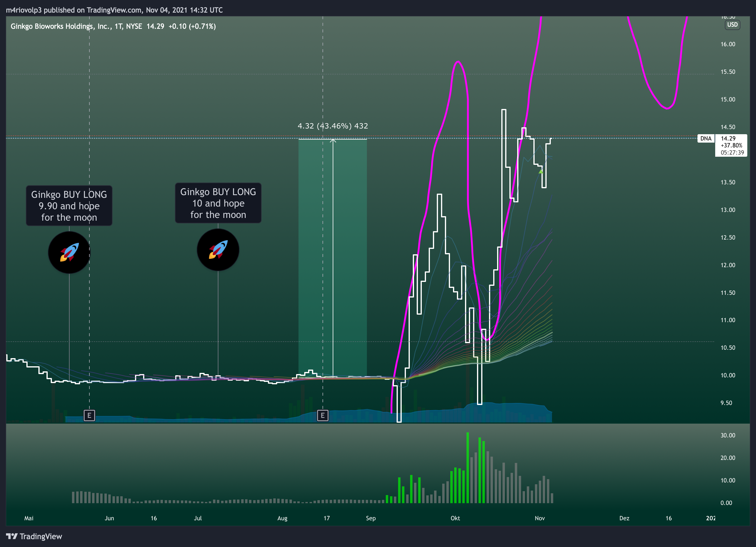The width and height of the screenshot is (756, 547).
Task: Click the DNA ticker price label
Action: tap(706, 138)
